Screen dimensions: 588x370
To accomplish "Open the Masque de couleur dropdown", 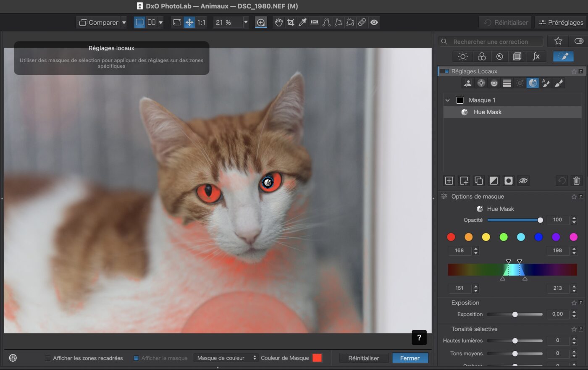I will (226, 358).
